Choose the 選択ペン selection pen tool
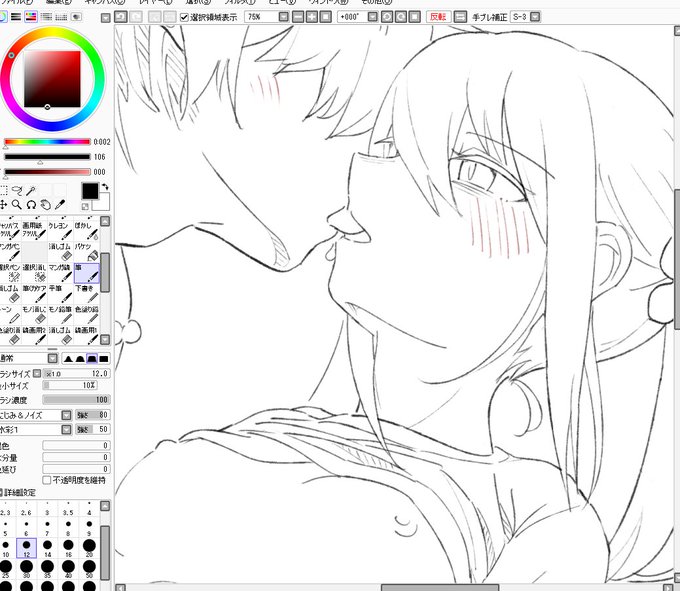Screen dimensions: 680x591 click(10, 273)
